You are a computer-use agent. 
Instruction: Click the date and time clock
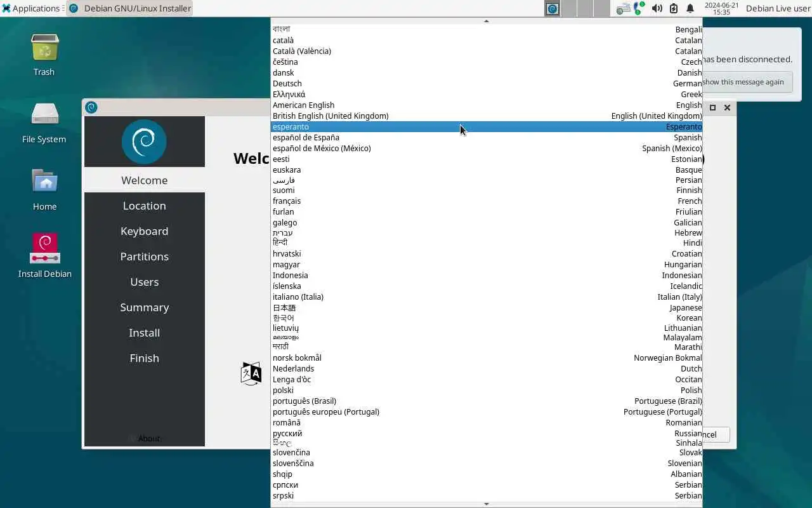click(x=721, y=8)
